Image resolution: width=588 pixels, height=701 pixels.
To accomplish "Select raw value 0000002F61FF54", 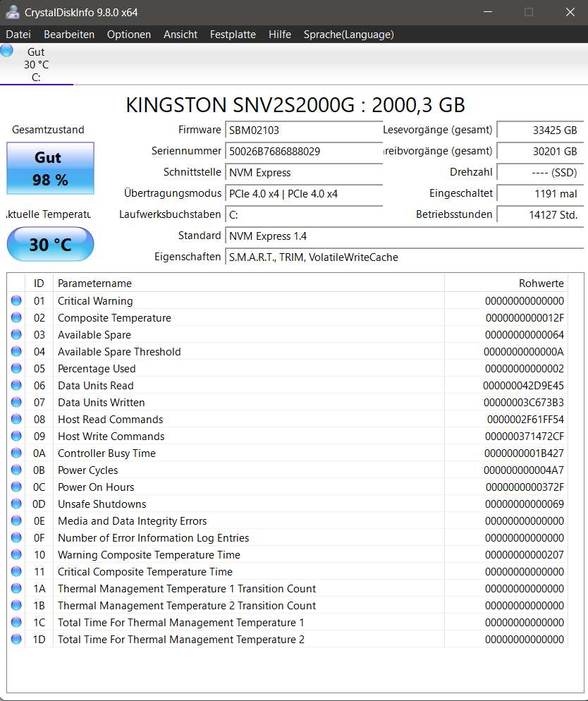I will 525,420.
